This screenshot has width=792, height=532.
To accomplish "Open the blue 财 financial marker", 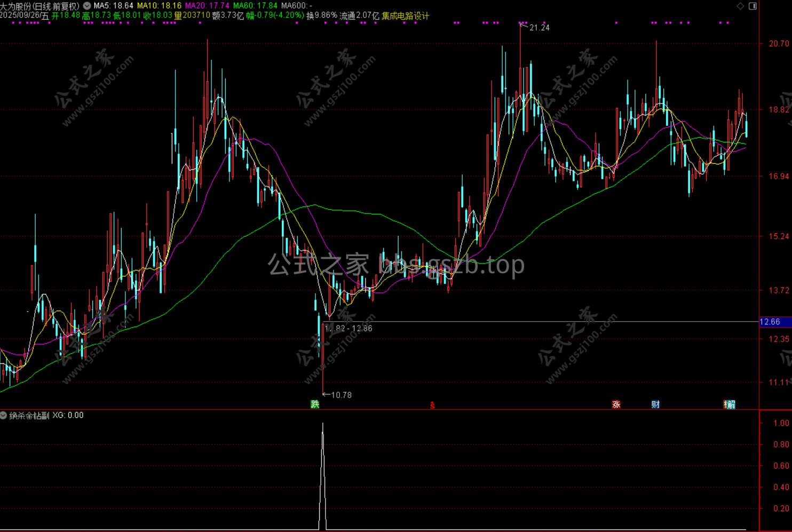I will coord(655,404).
